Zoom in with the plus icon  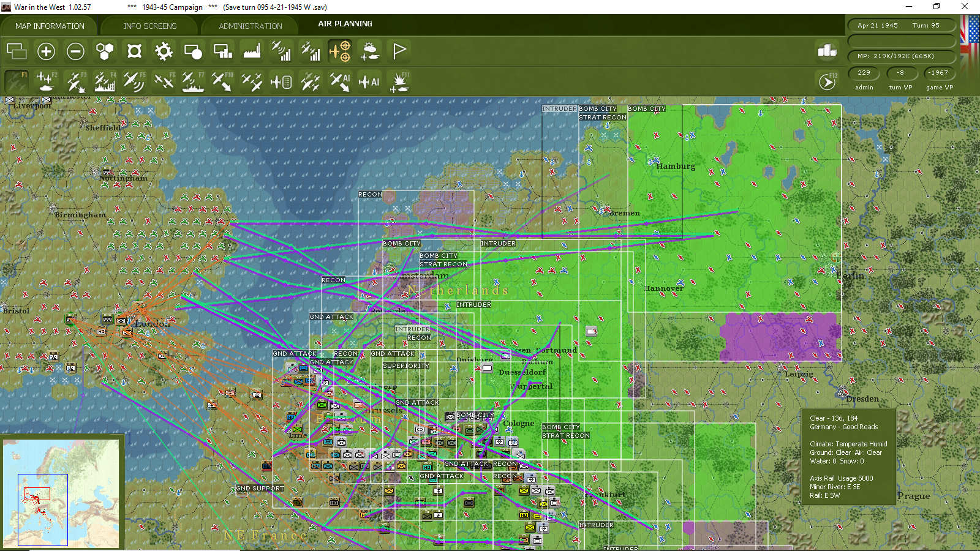pyautogui.click(x=46, y=51)
